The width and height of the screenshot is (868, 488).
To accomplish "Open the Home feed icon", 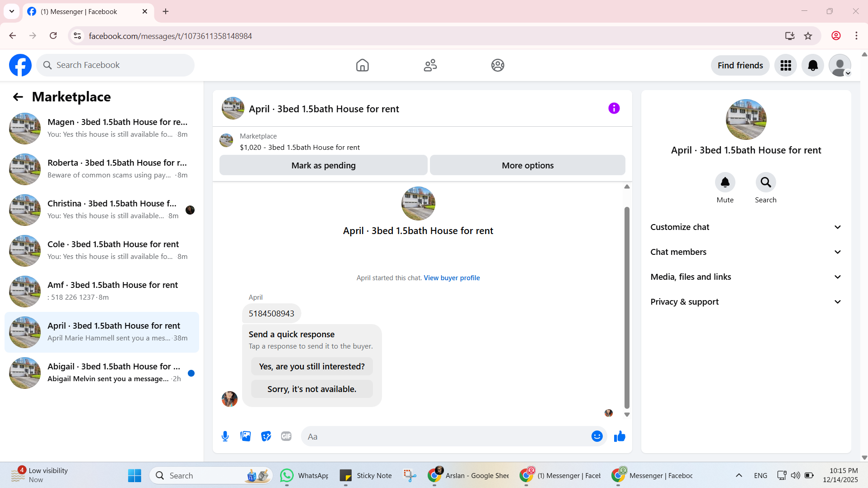I will click(362, 65).
